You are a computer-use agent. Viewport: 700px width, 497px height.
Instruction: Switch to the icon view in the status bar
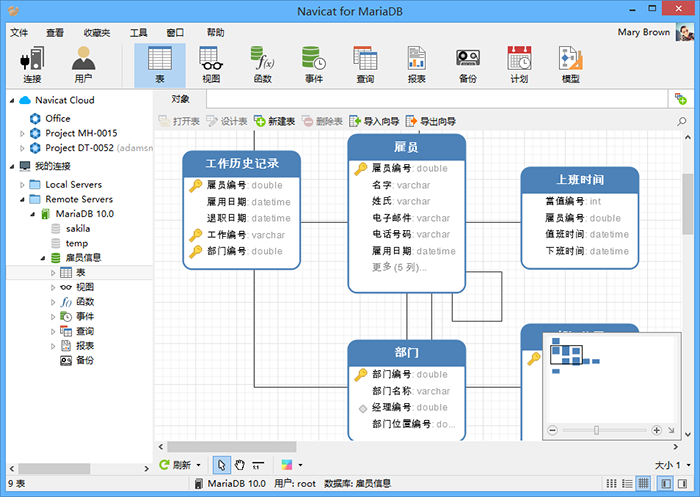coord(612,484)
